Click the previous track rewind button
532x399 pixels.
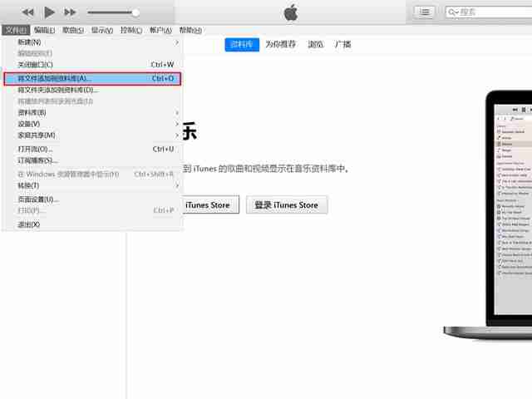[x=27, y=12]
